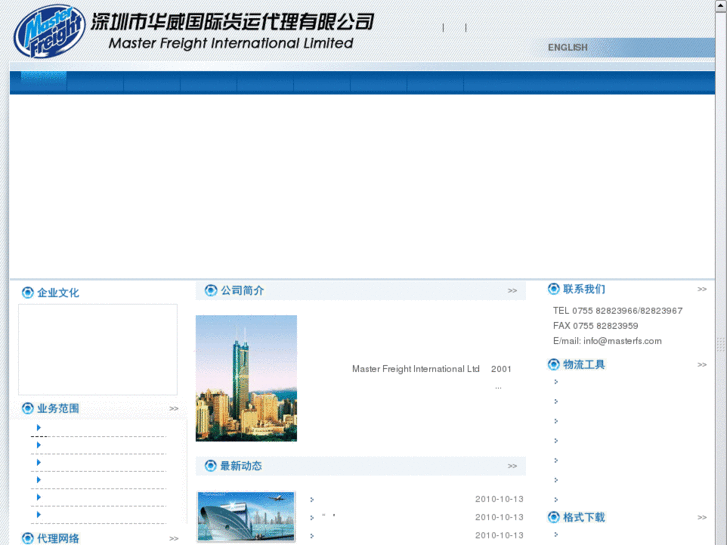Open the cruise ship news image
This screenshot has width=727, height=545.
pyautogui.click(x=246, y=517)
